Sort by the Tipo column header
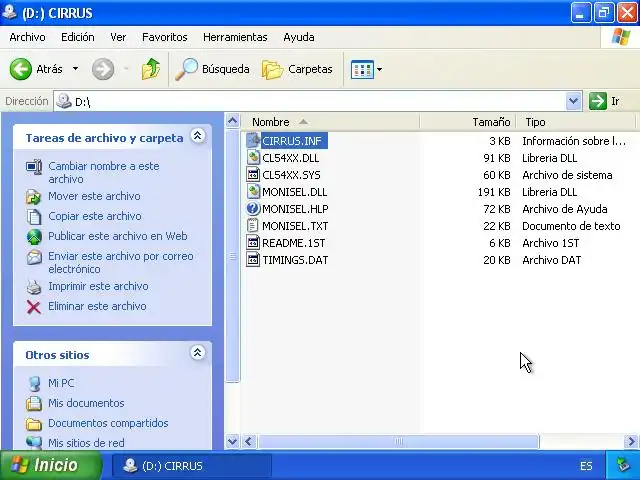The width and height of the screenshot is (640, 480). click(x=576, y=122)
